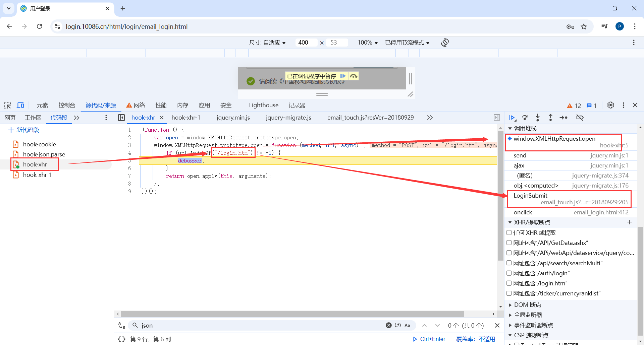This screenshot has width=644, height=345.
Task: Jump to previous search result
Action: [x=425, y=325]
